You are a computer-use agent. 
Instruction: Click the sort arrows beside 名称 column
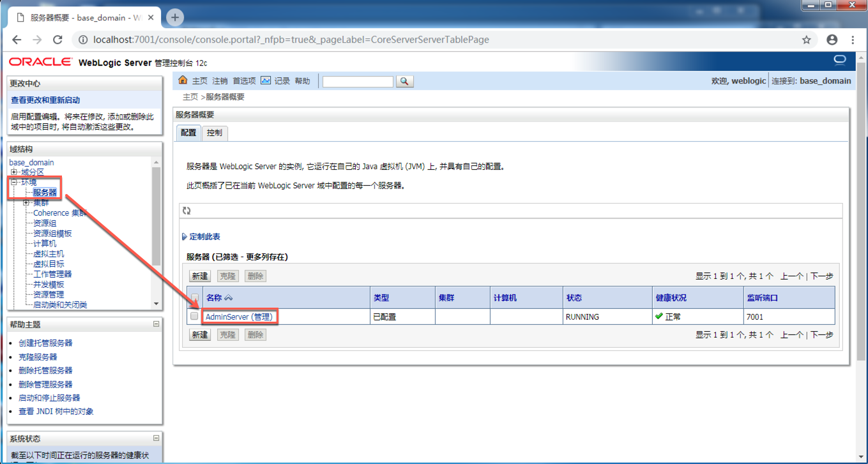pos(228,298)
